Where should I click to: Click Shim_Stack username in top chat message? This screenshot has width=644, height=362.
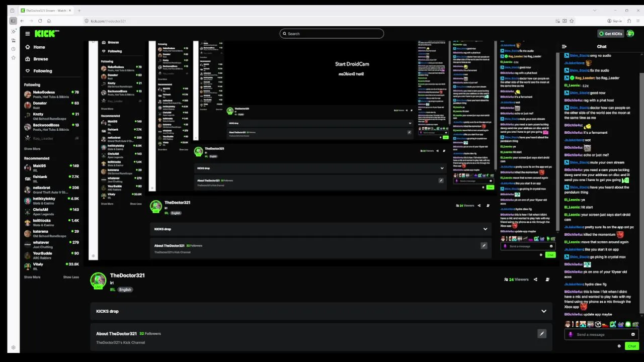tap(580, 55)
